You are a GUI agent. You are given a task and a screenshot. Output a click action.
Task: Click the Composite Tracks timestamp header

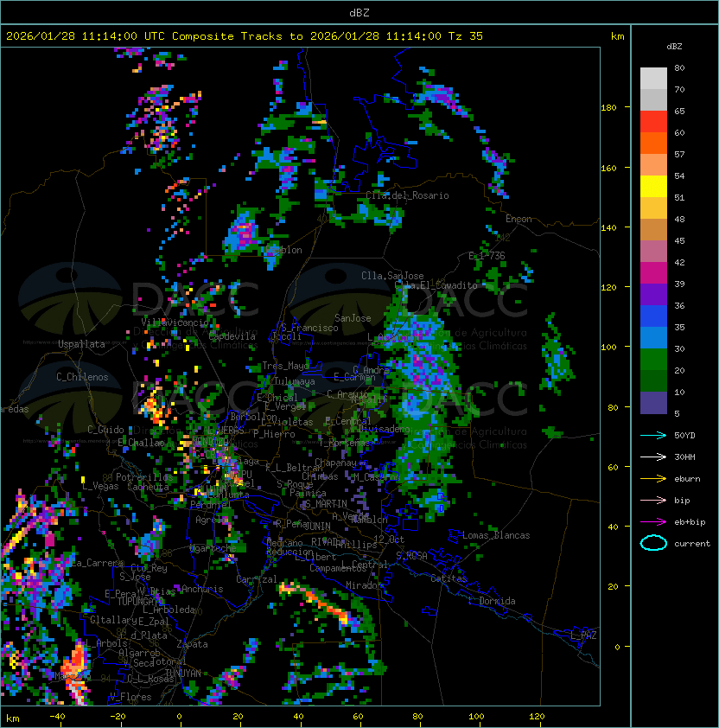pos(245,36)
